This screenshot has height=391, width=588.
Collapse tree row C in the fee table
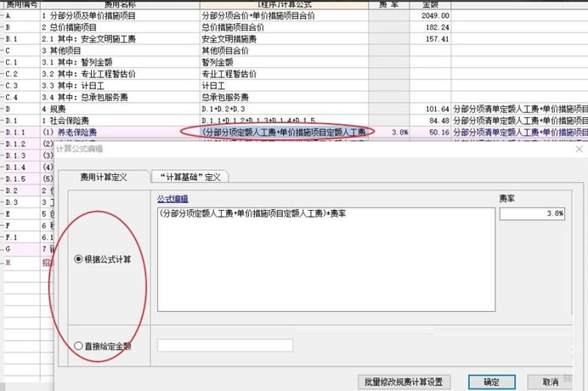[x=3, y=51]
